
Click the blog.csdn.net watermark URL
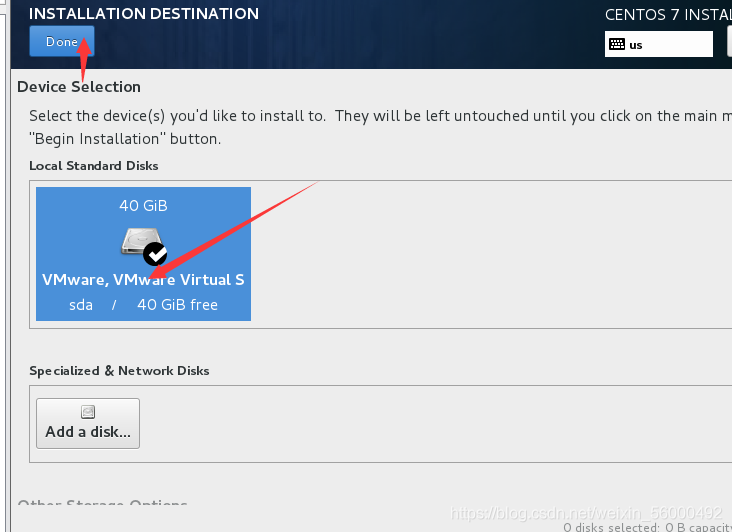tap(586, 512)
